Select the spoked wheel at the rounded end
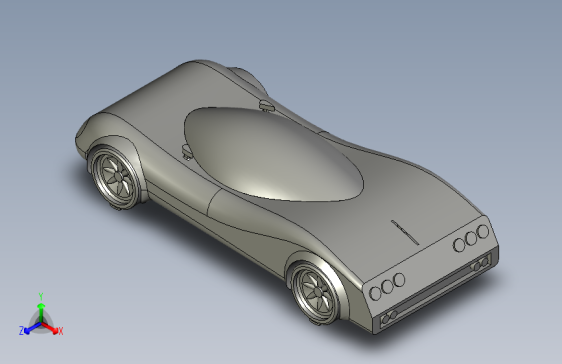This screenshot has width=562, height=364. pos(115,177)
